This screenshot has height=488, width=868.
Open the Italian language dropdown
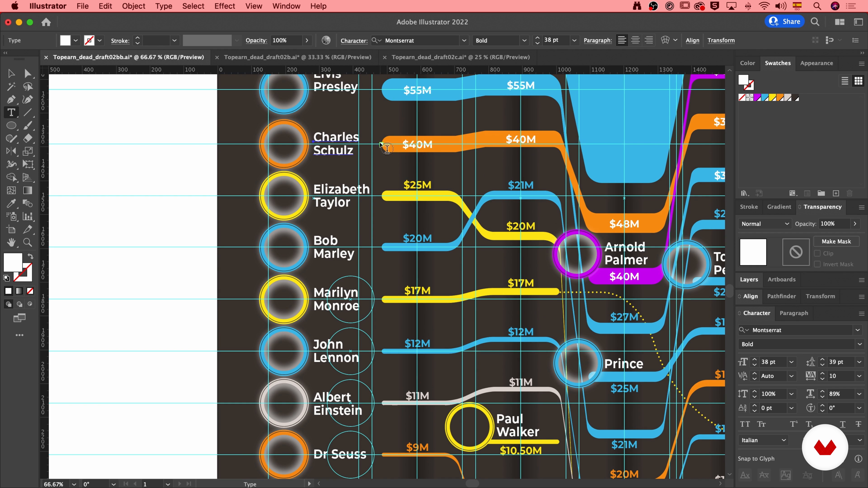[x=763, y=440]
